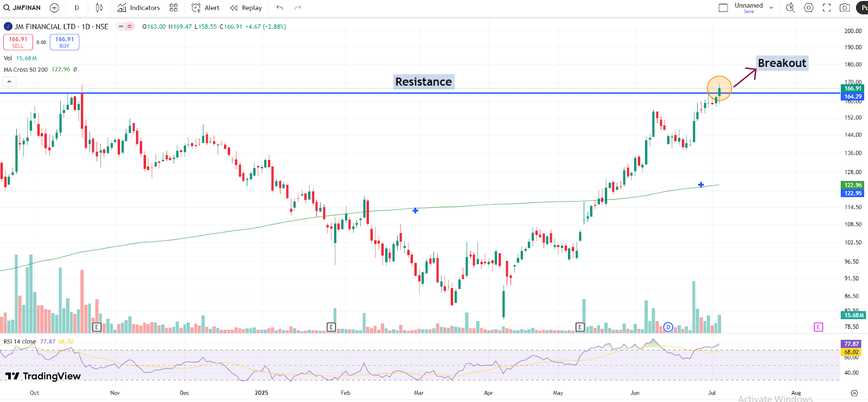868x402 pixels.
Task: Open the May earnings E marker
Action: tap(580, 327)
